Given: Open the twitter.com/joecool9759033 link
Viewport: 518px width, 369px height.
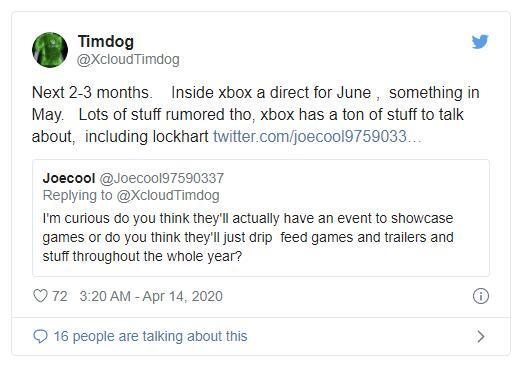Looking at the screenshot, I should tap(317, 137).
